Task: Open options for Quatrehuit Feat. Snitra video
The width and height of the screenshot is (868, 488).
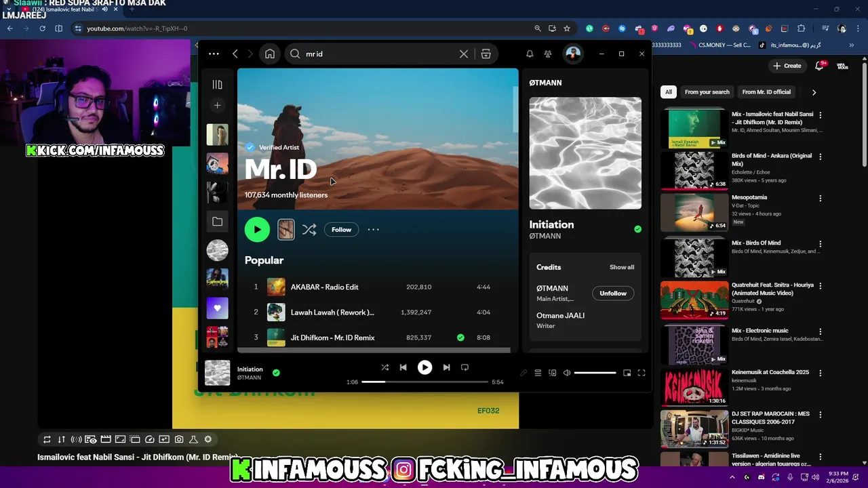Action: coord(820,286)
